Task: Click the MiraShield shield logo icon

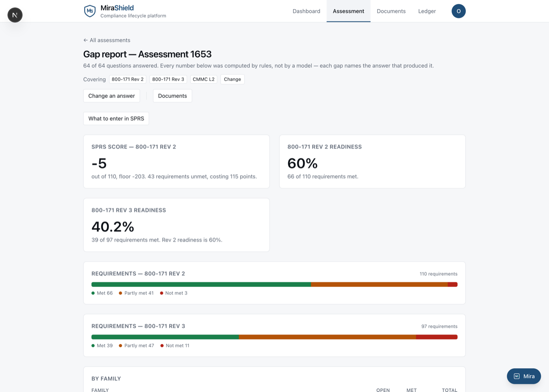Action: [90, 11]
